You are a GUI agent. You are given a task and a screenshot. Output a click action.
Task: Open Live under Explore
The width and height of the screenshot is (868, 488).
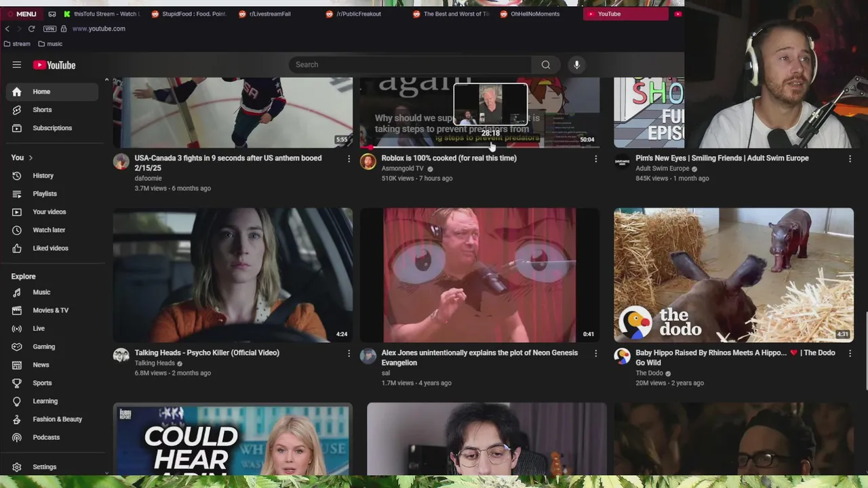point(52,329)
